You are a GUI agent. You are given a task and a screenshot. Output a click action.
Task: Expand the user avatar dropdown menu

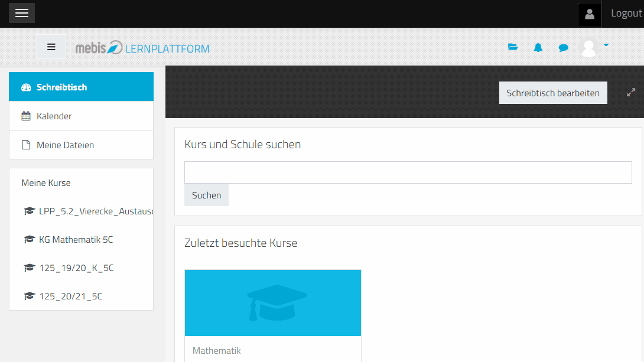(594, 47)
